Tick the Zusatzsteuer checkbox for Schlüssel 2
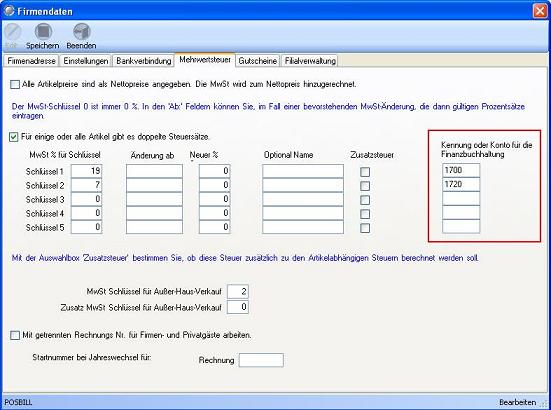This screenshot has height=410, width=551. pos(365,186)
